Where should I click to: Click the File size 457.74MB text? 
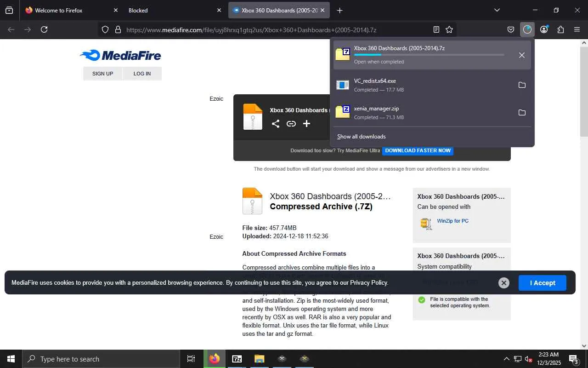click(x=269, y=228)
